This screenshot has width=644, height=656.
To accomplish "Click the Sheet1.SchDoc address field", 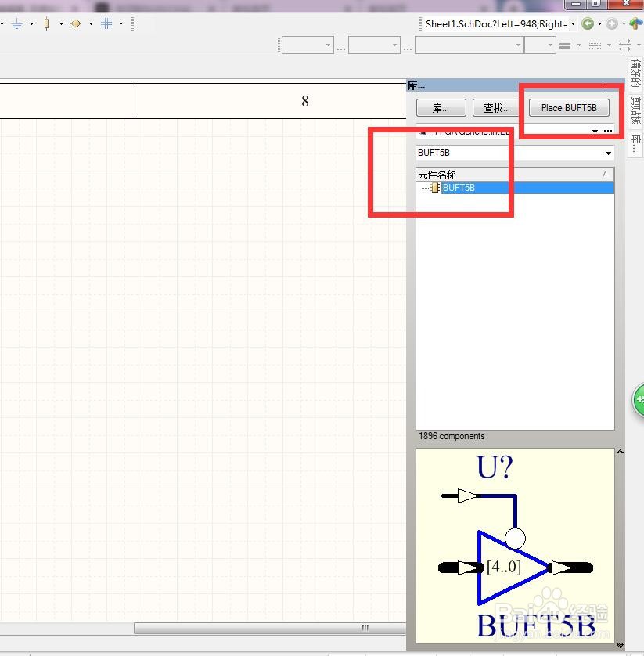I will (x=496, y=23).
